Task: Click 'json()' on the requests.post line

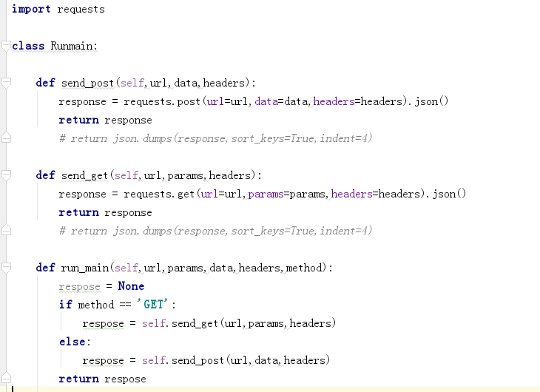Action: coord(431,101)
